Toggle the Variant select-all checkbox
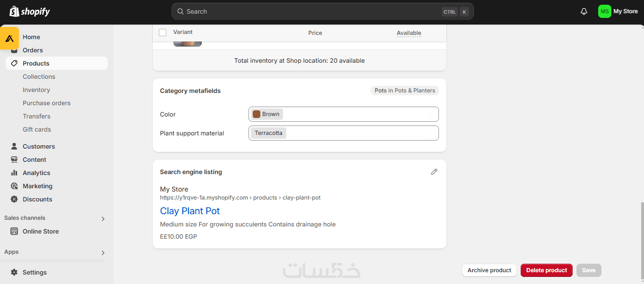644x284 pixels. [163, 33]
